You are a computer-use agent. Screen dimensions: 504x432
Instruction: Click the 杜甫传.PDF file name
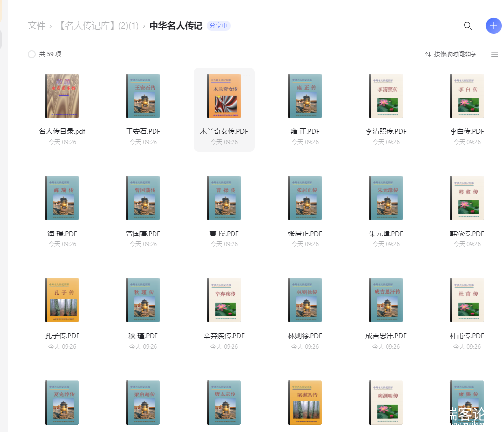point(466,336)
